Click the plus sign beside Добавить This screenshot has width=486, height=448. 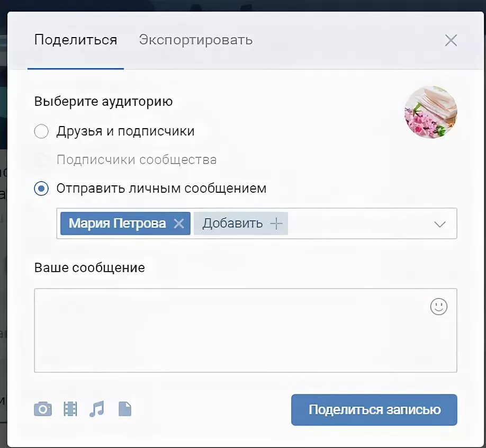pyautogui.click(x=276, y=223)
